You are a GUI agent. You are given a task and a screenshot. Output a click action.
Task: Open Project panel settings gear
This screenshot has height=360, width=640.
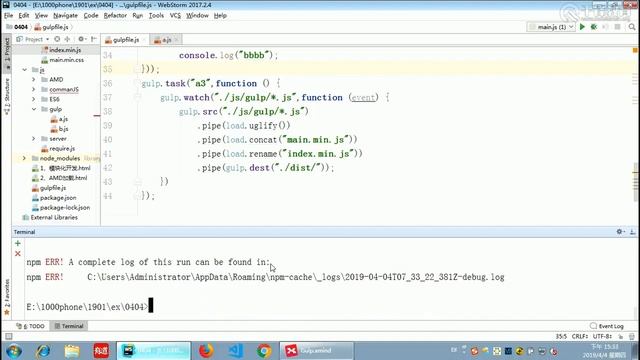click(x=81, y=39)
